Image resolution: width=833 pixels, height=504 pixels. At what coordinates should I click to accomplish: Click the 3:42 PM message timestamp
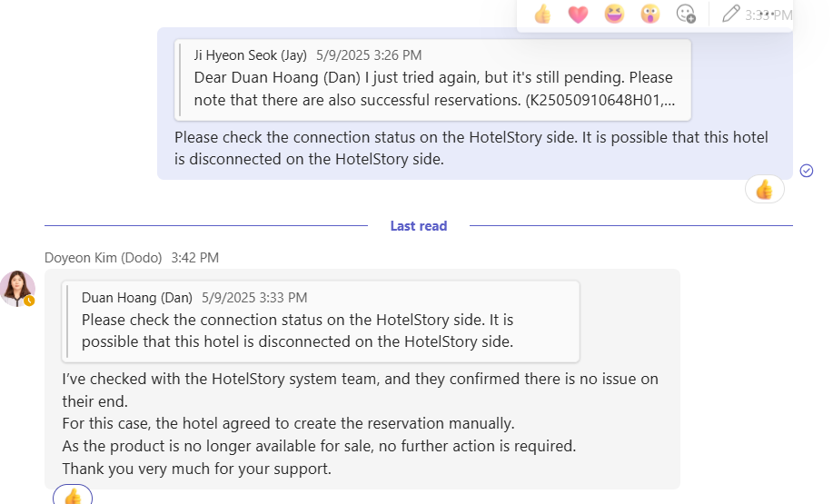tap(194, 258)
